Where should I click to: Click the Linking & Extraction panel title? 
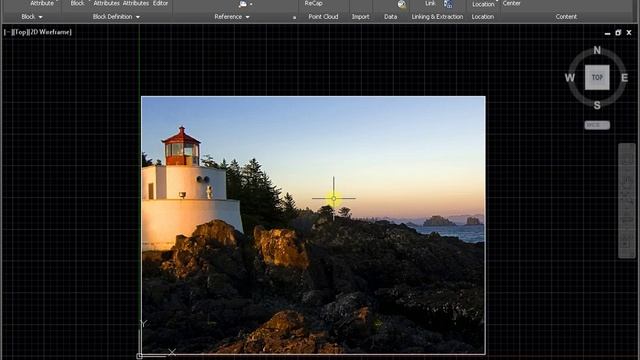point(437,17)
